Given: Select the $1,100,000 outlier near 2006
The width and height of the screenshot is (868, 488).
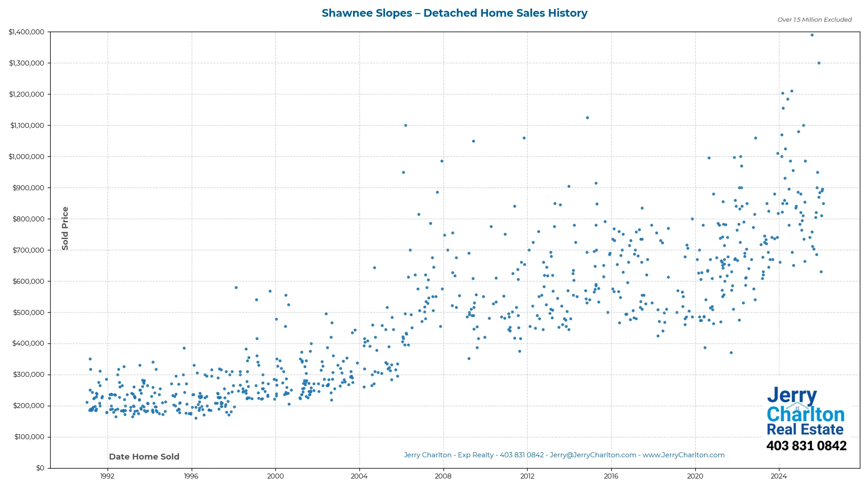Looking at the screenshot, I should (405, 126).
